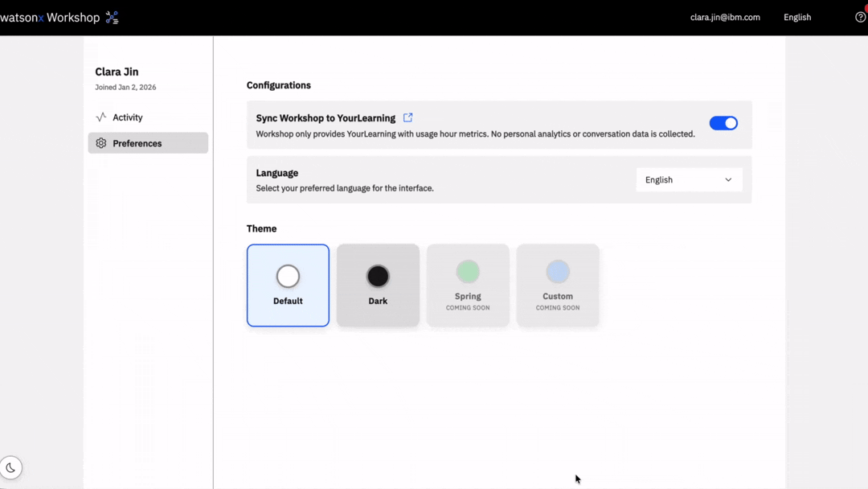Select the Default theme card

pos(288,286)
